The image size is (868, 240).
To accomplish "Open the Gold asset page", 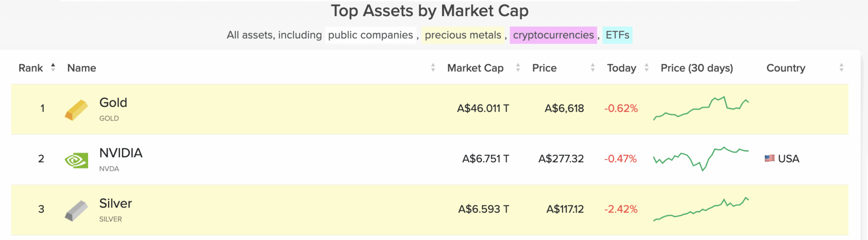I will (113, 103).
